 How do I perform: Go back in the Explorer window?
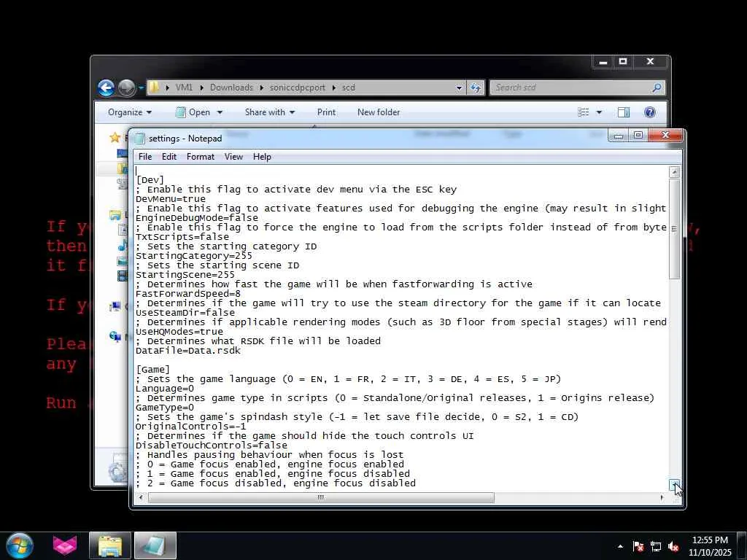coord(106,87)
